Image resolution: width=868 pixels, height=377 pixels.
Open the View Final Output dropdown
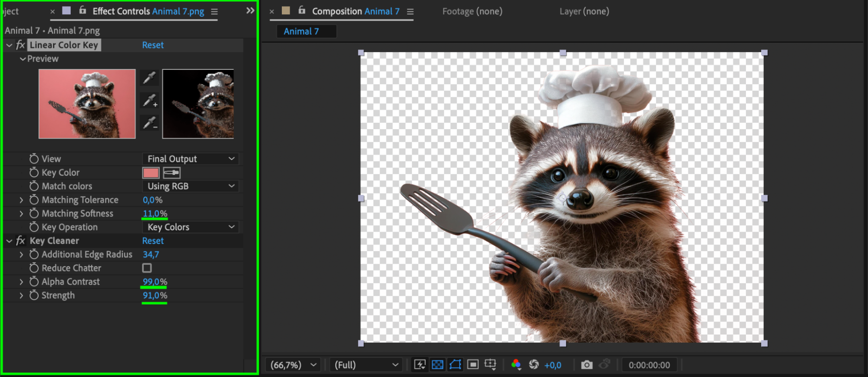pos(191,159)
